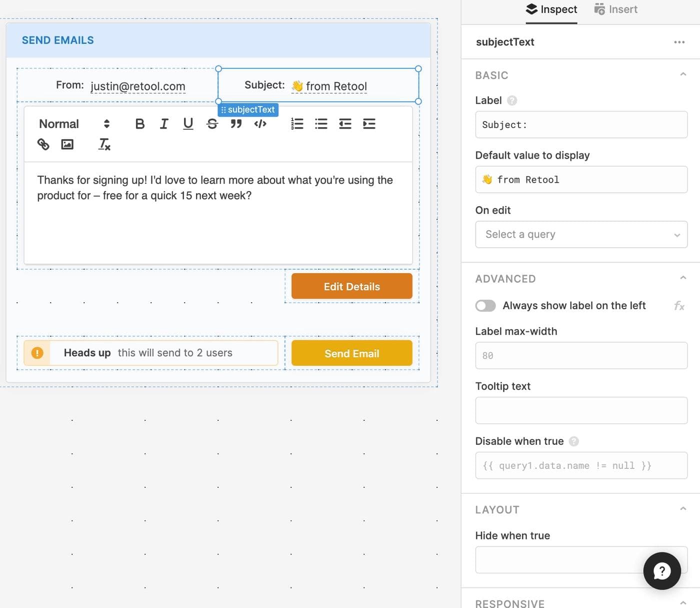Viewport: 700px width, 608px height.
Task: Apply italic formatting in the editor
Action: coord(164,124)
